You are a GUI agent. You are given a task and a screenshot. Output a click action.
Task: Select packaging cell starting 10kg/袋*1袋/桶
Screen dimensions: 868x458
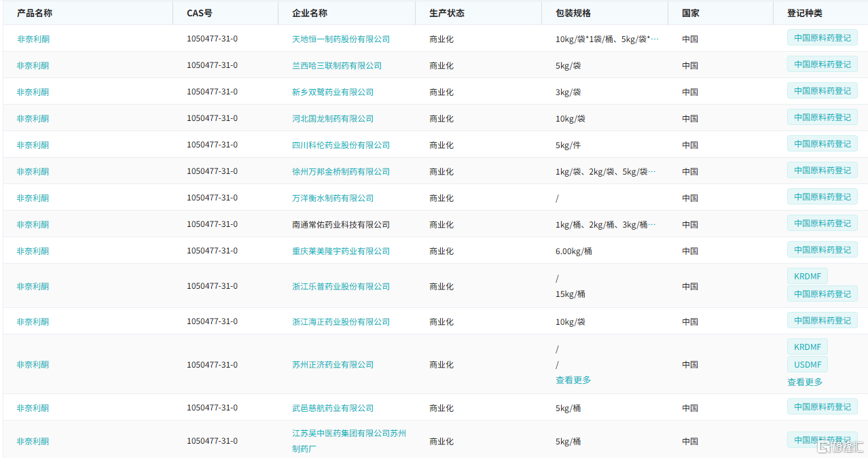[607, 39]
